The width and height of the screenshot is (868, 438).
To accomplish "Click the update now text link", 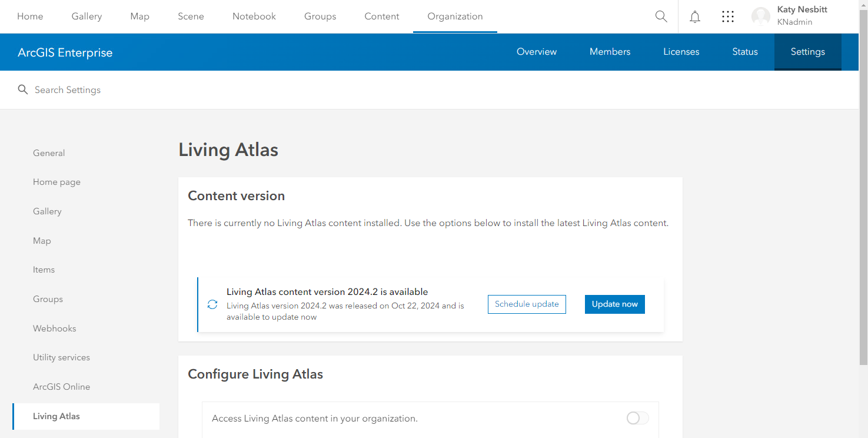I will 293,316.
